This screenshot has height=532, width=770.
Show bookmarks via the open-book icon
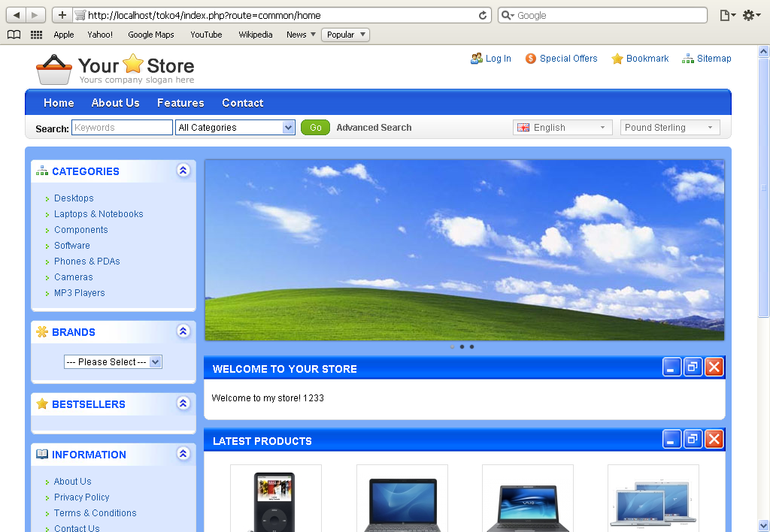point(14,35)
